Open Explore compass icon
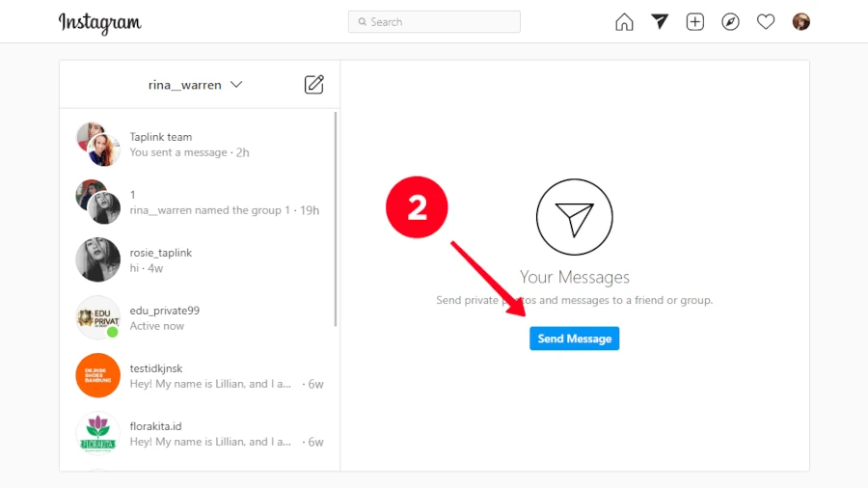Screen dimensions: 868x488 coord(730,21)
